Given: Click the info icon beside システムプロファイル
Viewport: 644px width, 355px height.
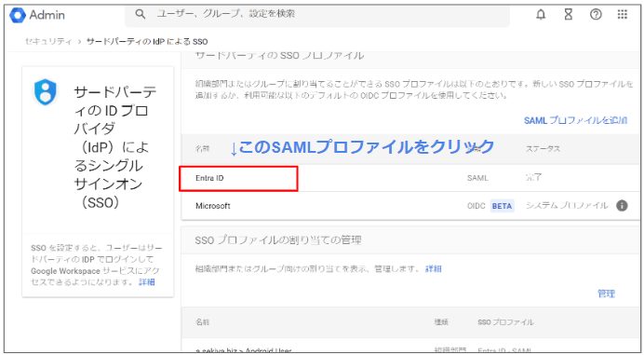Looking at the screenshot, I should pyautogui.click(x=622, y=206).
